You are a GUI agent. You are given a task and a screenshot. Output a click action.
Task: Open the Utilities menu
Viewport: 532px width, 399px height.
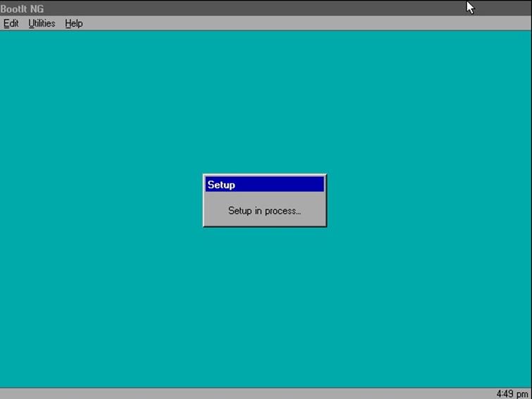click(x=42, y=23)
